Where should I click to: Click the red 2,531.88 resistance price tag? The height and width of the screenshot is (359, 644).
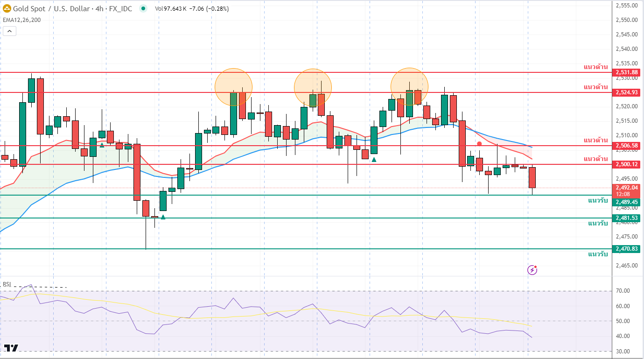point(626,72)
